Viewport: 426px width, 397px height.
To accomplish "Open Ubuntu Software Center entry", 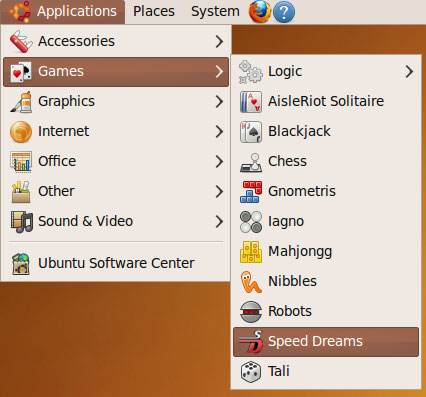I will tap(116, 263).
